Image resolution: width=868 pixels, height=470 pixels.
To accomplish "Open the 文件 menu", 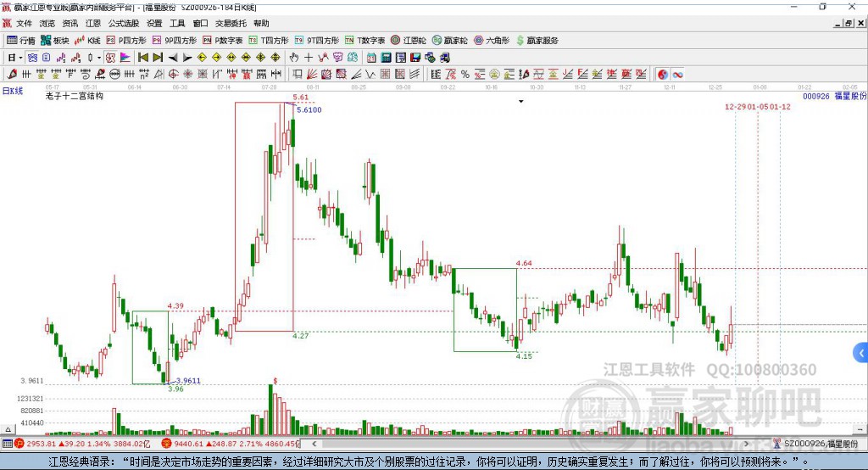I will (x=24, y=23).
